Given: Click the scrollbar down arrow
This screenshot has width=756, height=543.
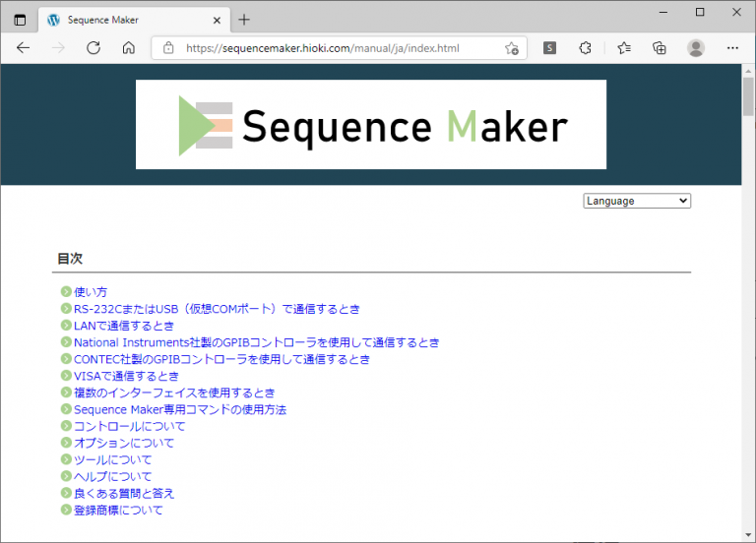Looking at the screenshot, I should pyautogui.click(x=748, y=535).
